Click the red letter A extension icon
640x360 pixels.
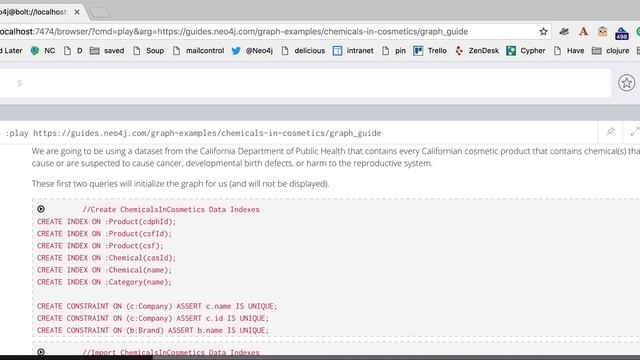pos(583,31)
